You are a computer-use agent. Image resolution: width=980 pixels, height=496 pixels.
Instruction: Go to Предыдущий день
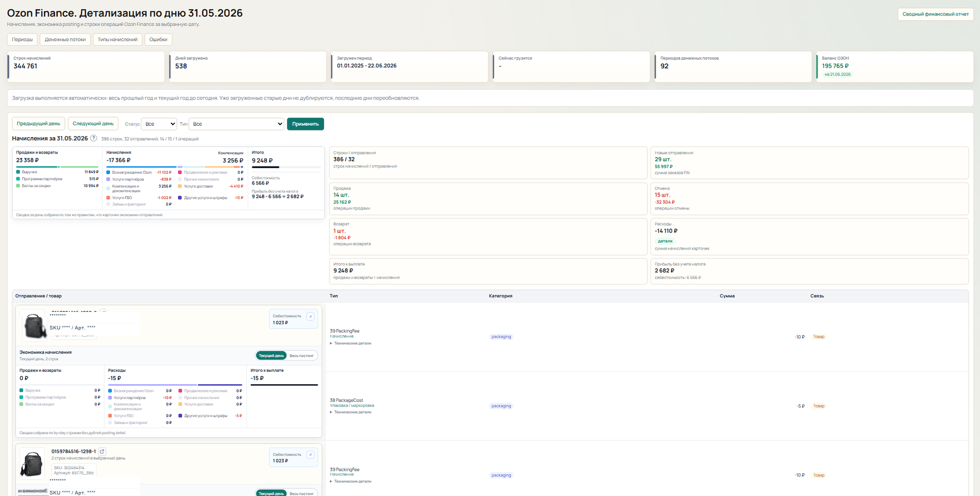(x=38, y=124)
